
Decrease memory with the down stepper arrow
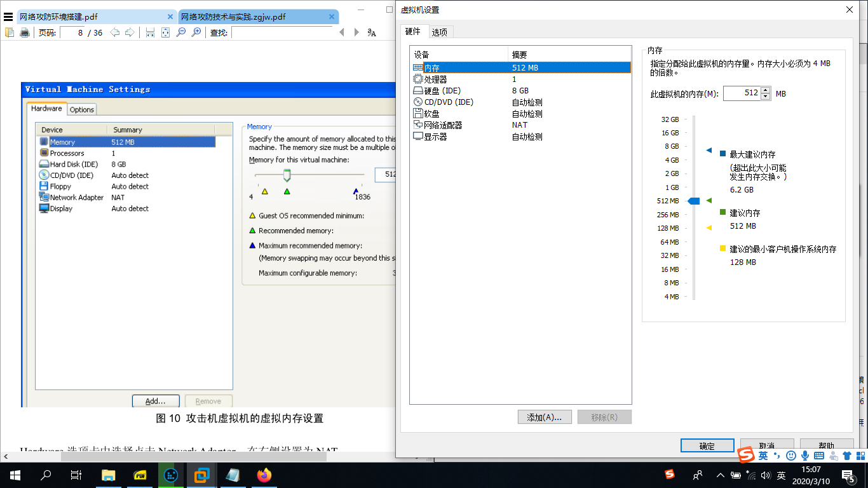tap(766, 97)
